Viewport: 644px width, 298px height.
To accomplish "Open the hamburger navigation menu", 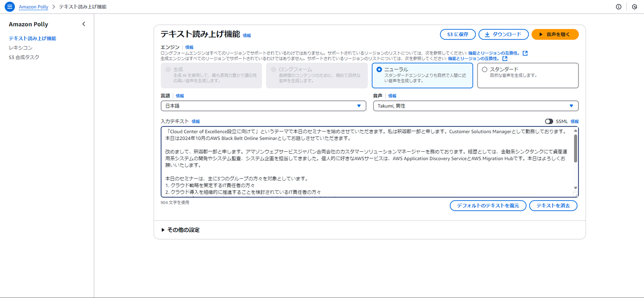I will point(10,6).
